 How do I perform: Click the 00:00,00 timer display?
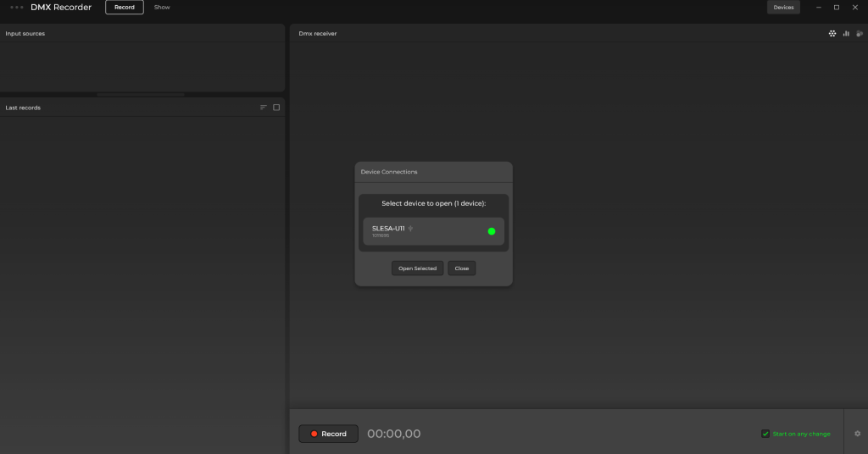coord(393,434)
